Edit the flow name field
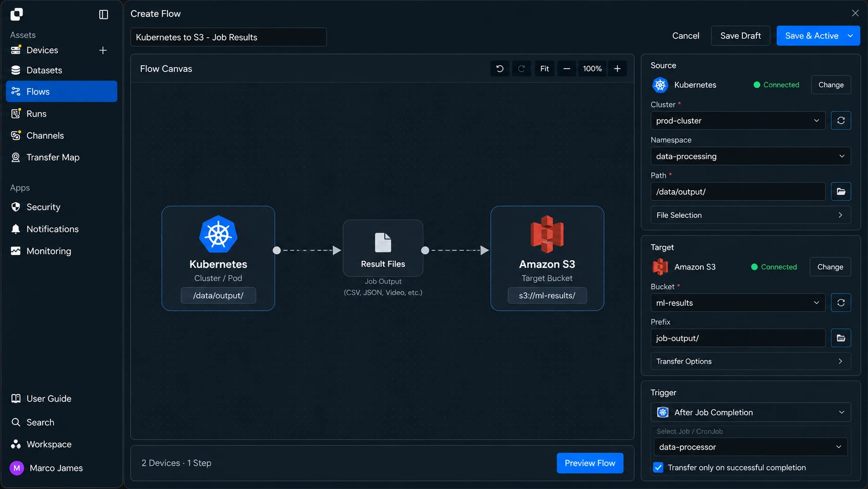868x489 pixels. pyautogui.click(x=228, y=37)
